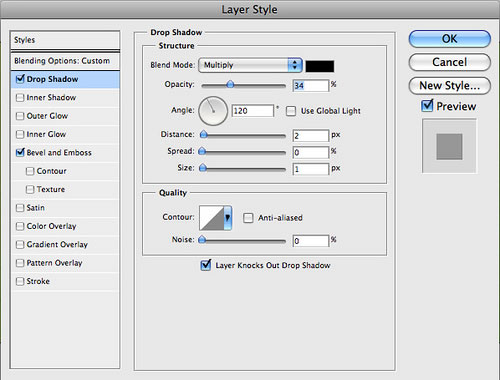Click the Angle dial control
The width and height of the screenshot is (500, 380).
coord(213,111)
